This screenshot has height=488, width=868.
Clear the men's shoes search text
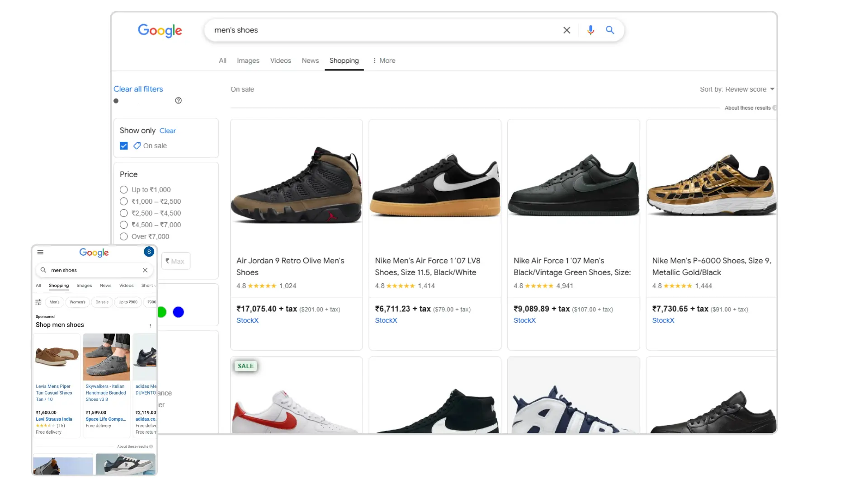coord(566,30)
